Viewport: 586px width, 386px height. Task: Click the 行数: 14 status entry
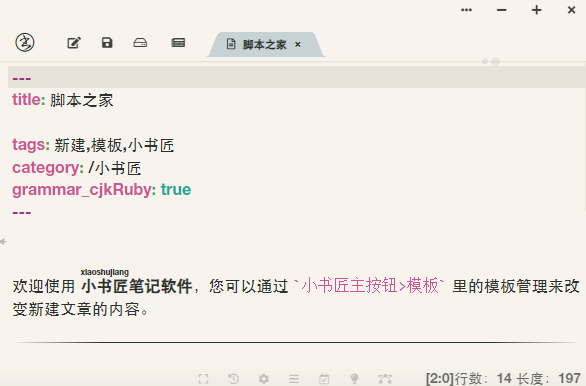coord(483,379)
